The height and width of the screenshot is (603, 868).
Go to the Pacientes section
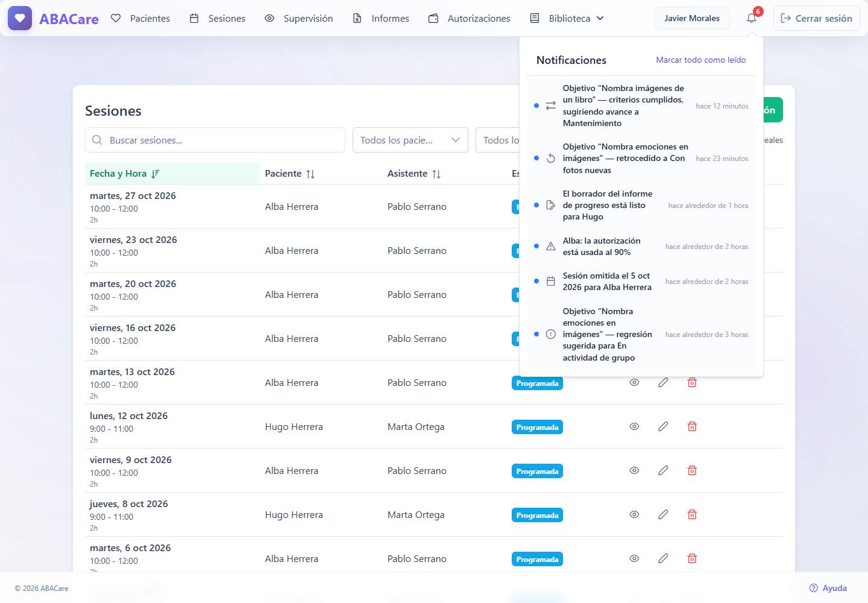tap(140, 18)
